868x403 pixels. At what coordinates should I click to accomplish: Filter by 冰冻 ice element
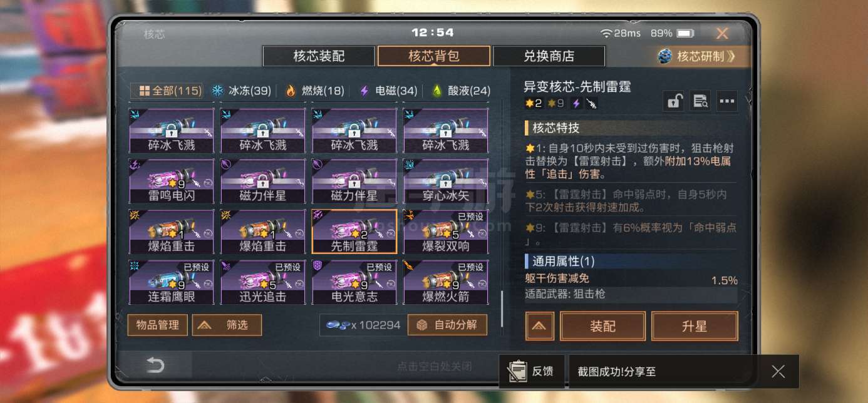click(241, 91)
